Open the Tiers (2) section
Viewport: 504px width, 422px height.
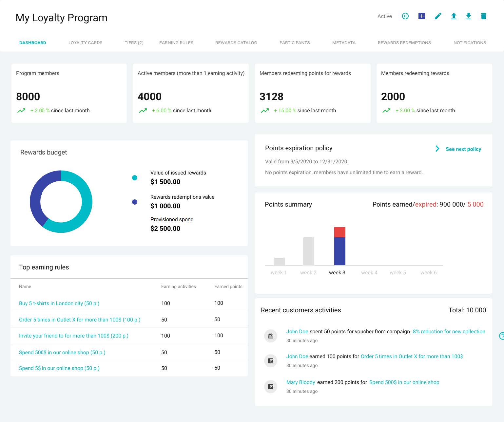coord(134,43)
